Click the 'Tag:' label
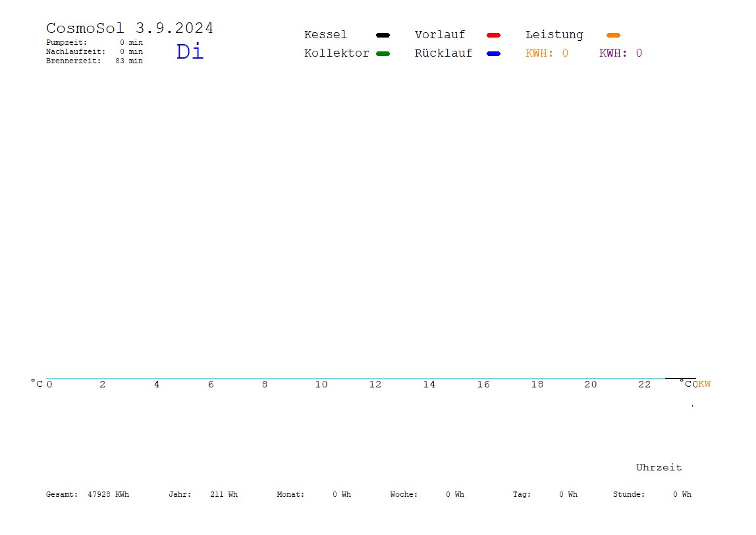 tap(522, 494)
